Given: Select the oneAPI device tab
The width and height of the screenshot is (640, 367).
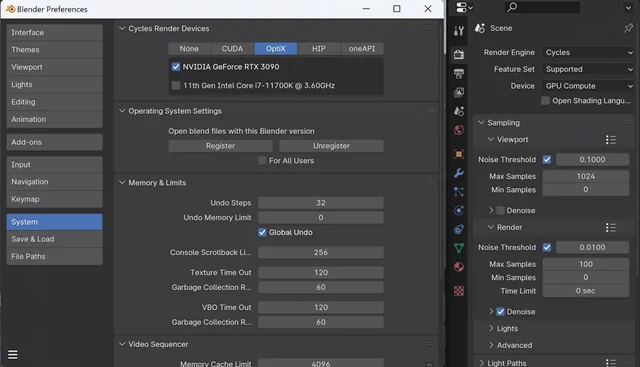Looking at the screenshot, I should 362,49.
